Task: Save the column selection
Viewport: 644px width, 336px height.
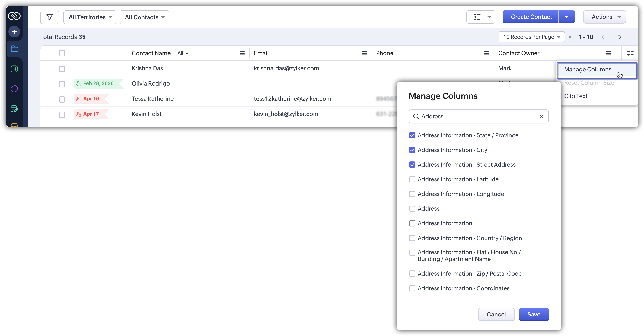Action: coord(534,315)
